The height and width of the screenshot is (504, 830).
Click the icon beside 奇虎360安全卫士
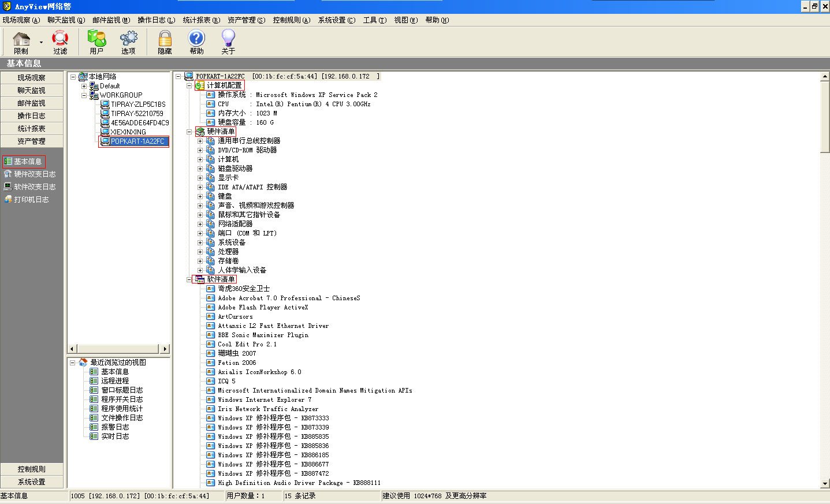click(211, 289)
